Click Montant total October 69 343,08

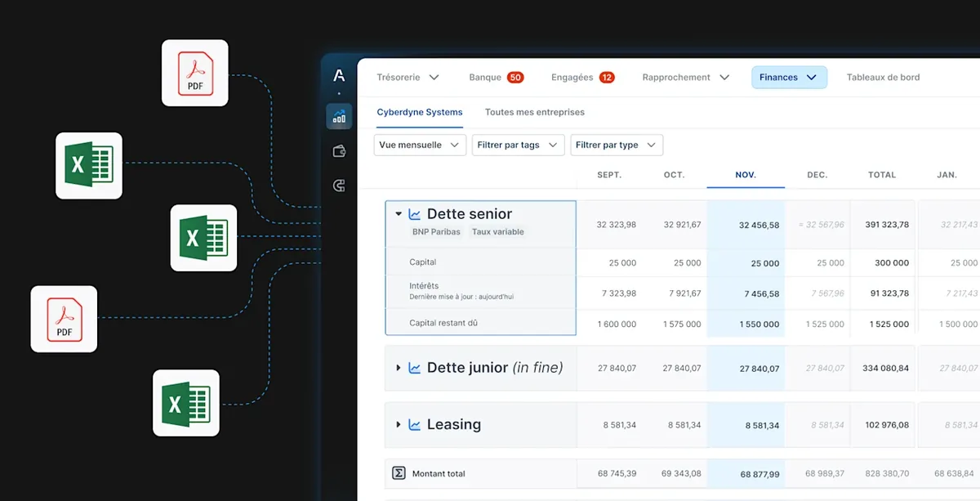pyautogui.click(x=682, y=474)
